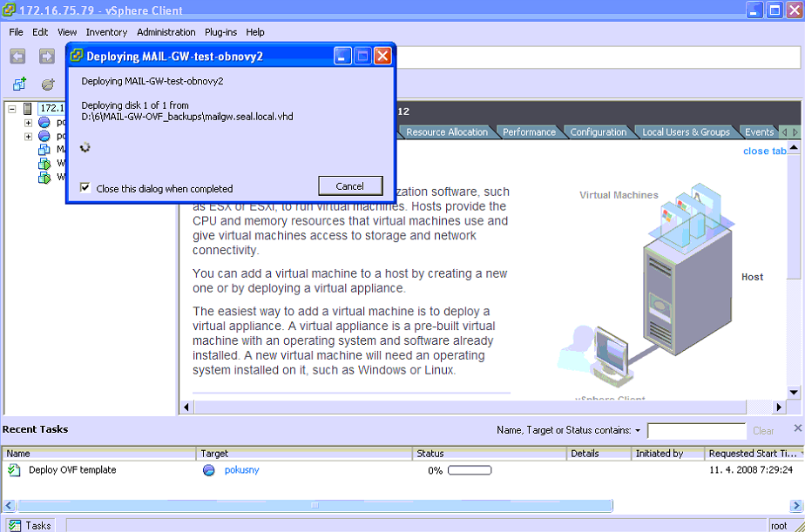Click the vSphere Client title bar icon
The image size is (805, 532).
point(9,10)
